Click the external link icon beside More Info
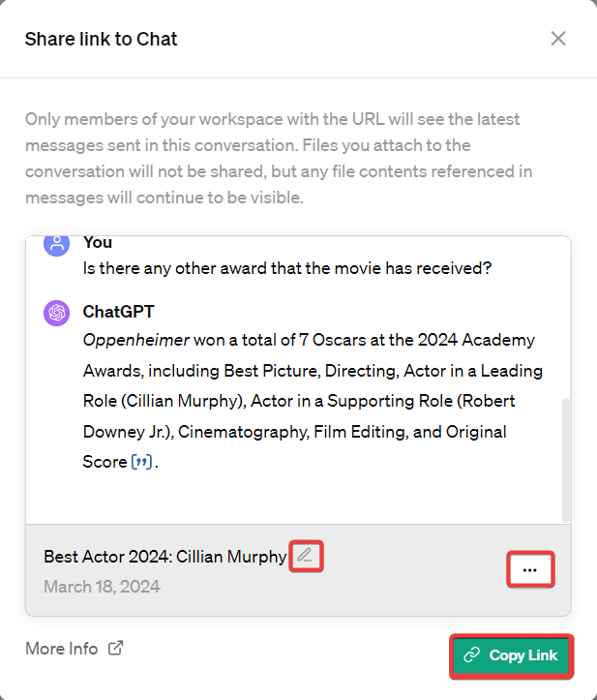Image resolution: width=597 pixels, height=700 pixels. coord(116,649)
